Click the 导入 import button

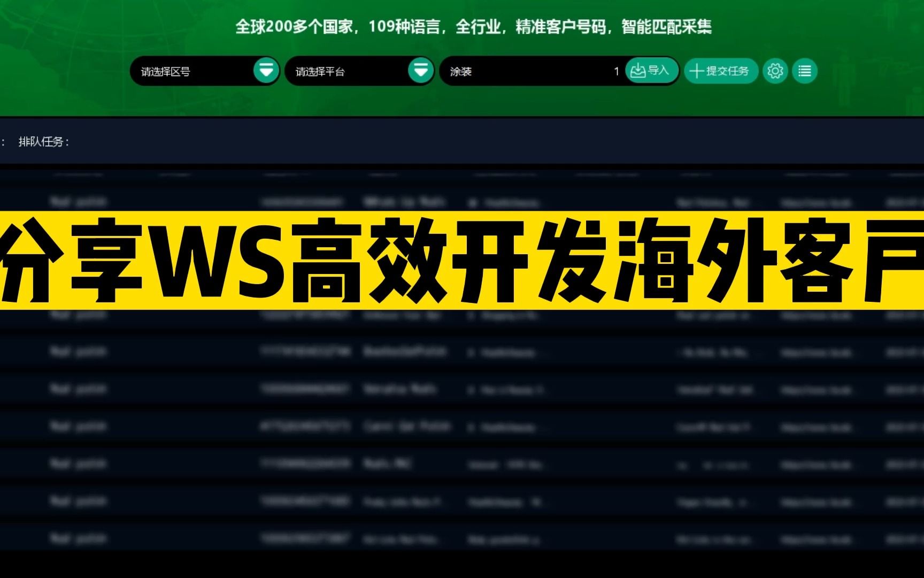(651, 71)
